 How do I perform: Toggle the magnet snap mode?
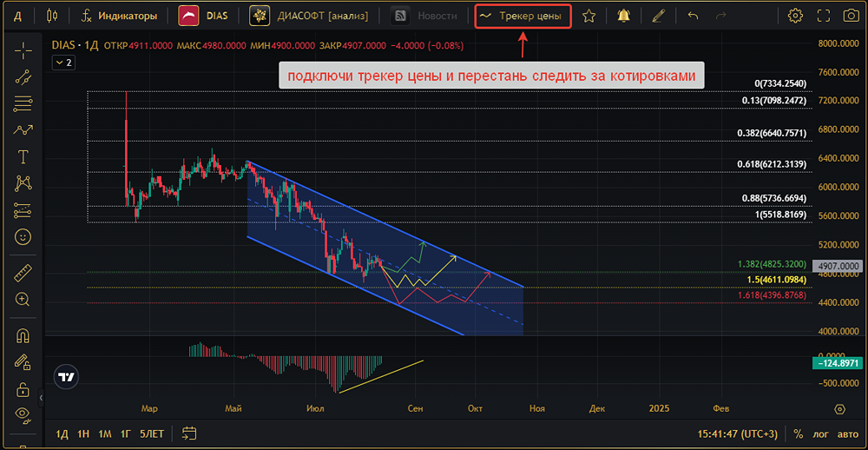click(23, 336)
